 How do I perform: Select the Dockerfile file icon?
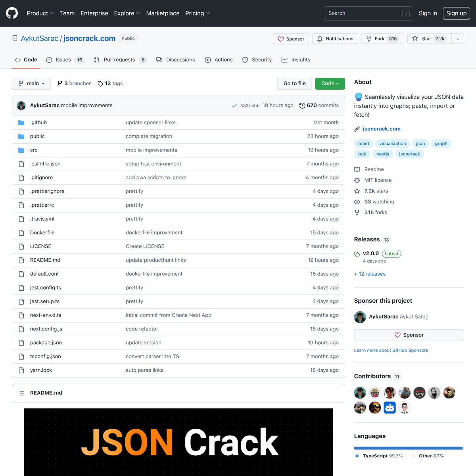tap(21, 233)
